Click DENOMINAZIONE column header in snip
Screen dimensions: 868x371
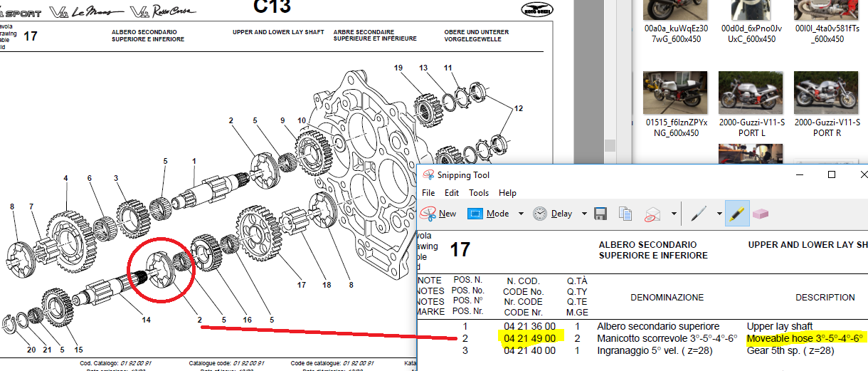point(667,298)
